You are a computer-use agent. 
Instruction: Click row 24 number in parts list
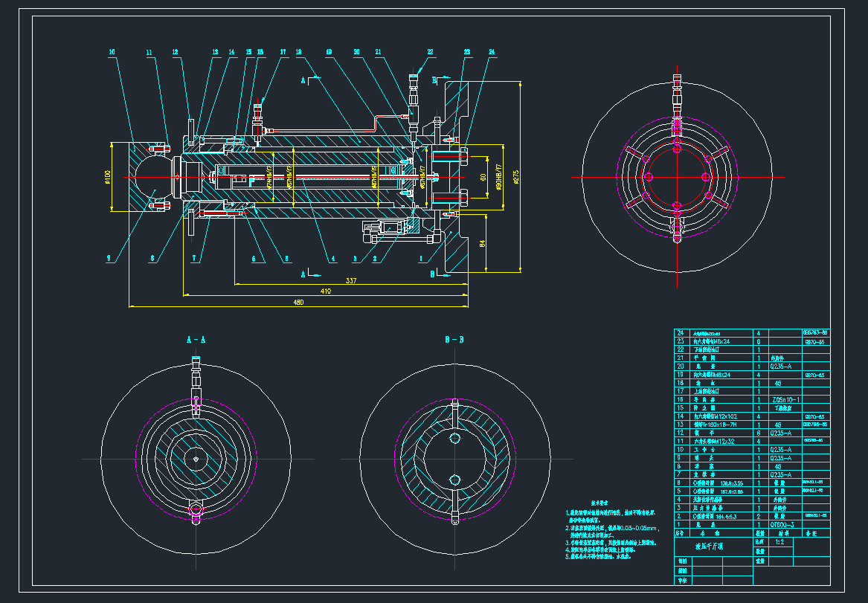tap(679, 333)
